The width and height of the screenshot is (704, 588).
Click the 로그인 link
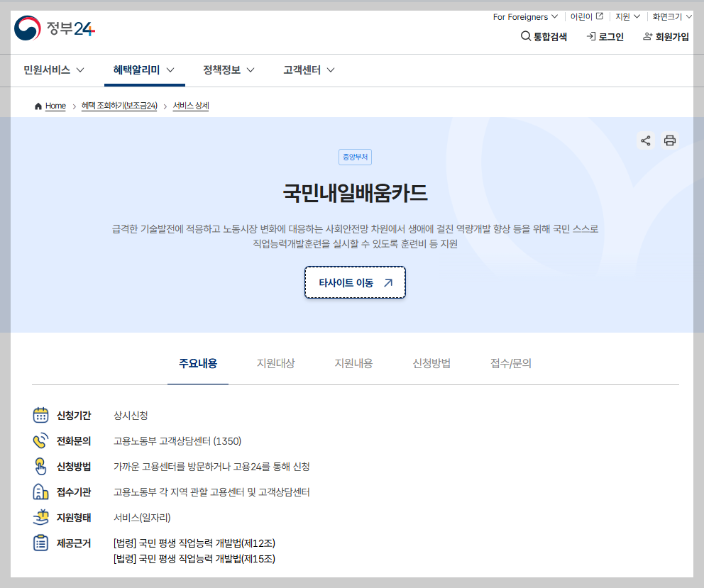point(604,37)
